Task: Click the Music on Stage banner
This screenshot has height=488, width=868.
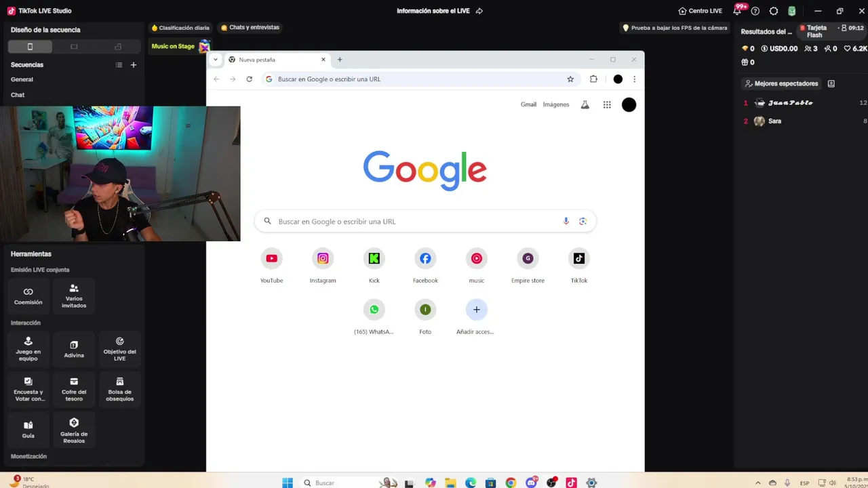Action: pos(180,46)
